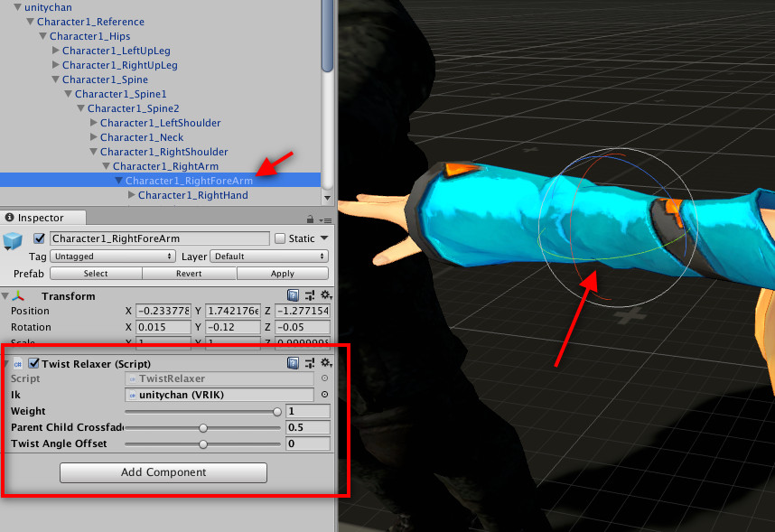This screenshot has height=532, width=775.
Task: Edit the Character1_RightForeArm name field
Action: pos(159,238)
